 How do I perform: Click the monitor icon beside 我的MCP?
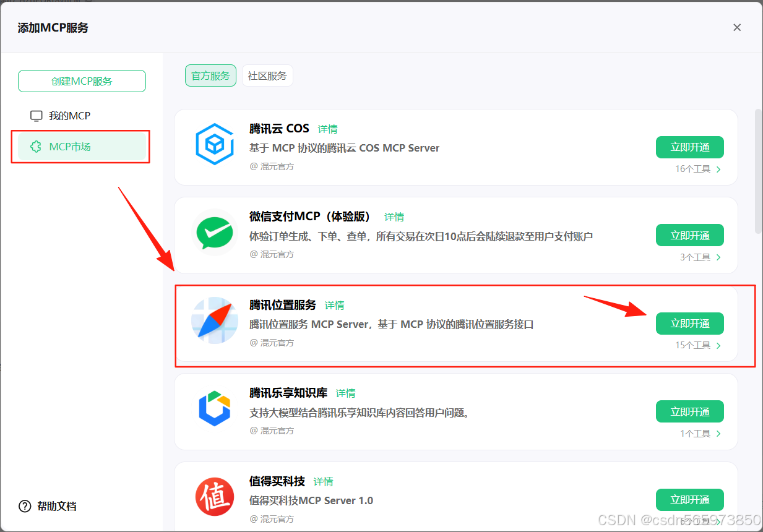[37, 116]
